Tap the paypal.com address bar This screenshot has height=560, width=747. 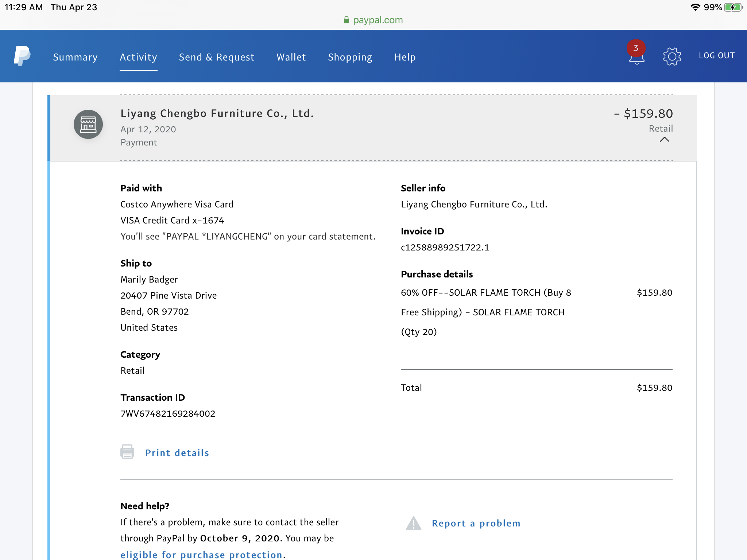point(373,20)
